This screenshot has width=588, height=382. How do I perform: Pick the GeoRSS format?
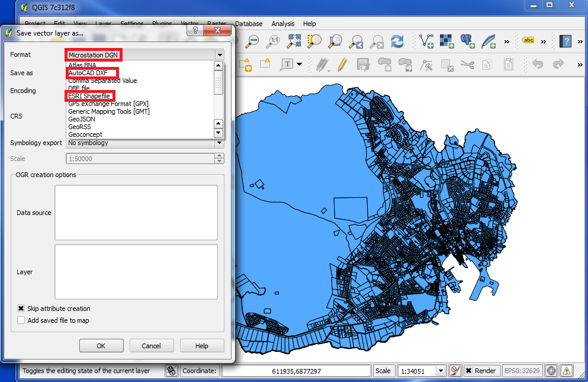tap(79, 127)
